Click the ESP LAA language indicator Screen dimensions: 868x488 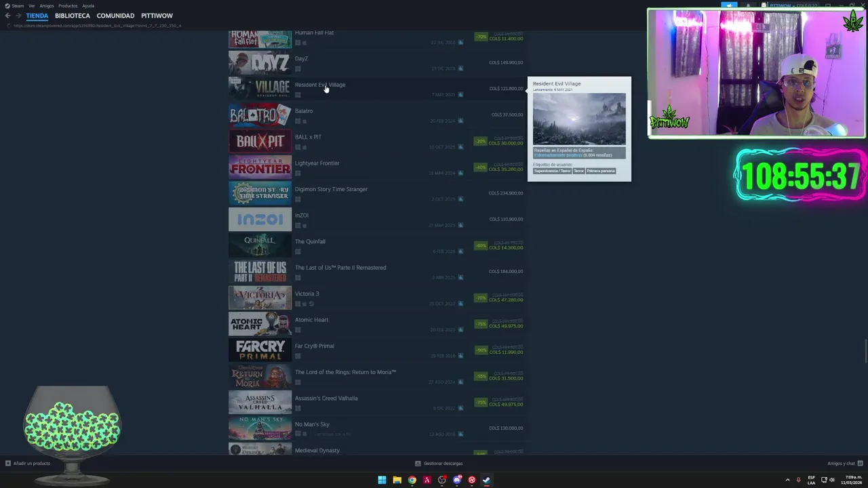click(x=811, y=480)
